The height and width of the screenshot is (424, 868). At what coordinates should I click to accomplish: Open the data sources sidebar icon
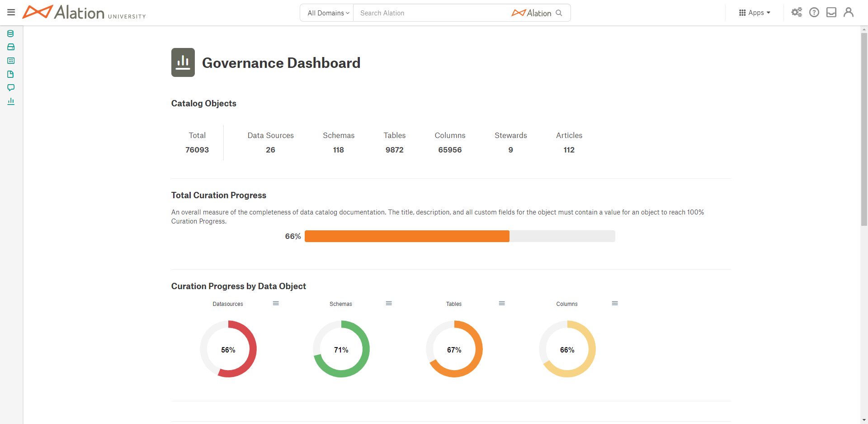[11, 33]
